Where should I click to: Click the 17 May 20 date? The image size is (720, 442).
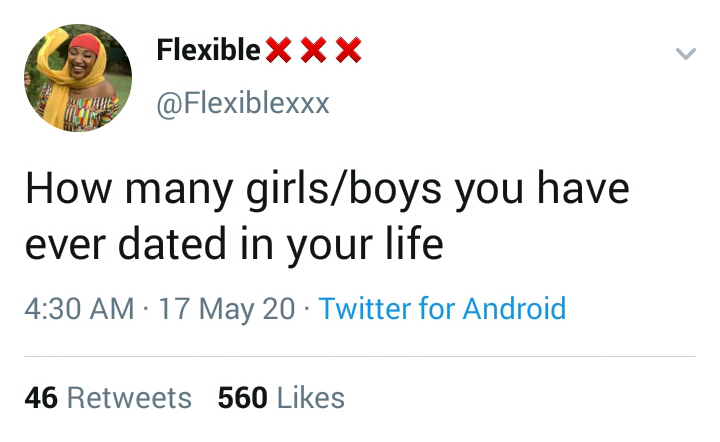point(226,308)
